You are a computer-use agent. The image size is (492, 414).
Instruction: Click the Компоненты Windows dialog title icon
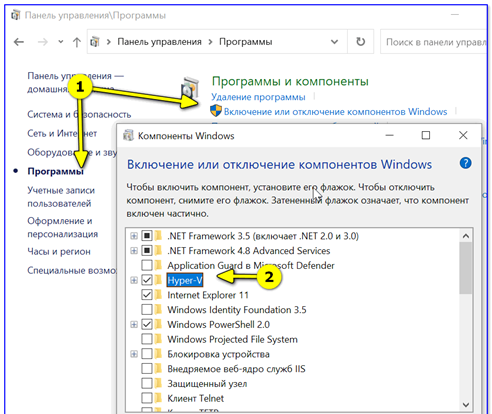pyautogui.click(x=129, y=136)
